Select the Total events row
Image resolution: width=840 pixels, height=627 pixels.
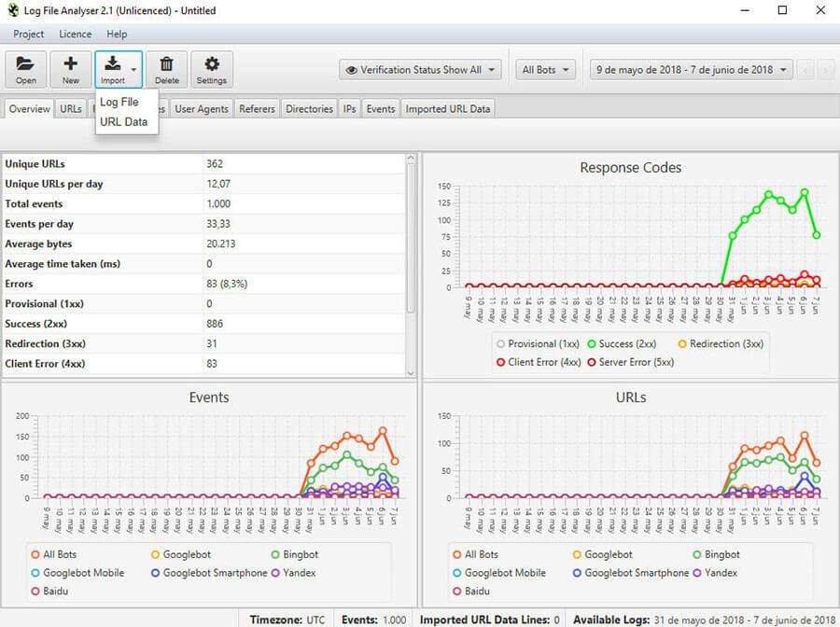(203, 204)
